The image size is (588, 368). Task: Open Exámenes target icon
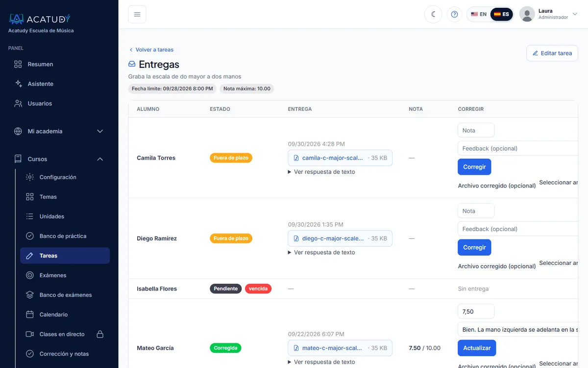pos(30,275)
